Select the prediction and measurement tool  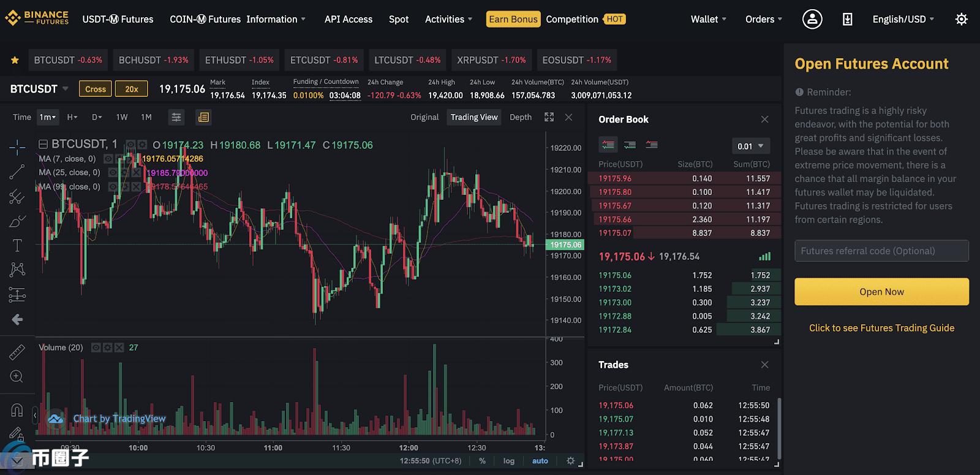coord(17,295)
